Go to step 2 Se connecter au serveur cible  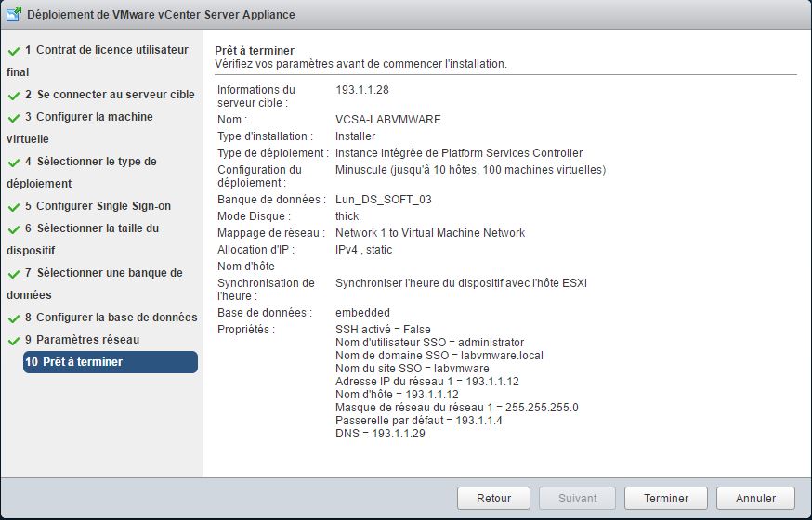point(110,95)
